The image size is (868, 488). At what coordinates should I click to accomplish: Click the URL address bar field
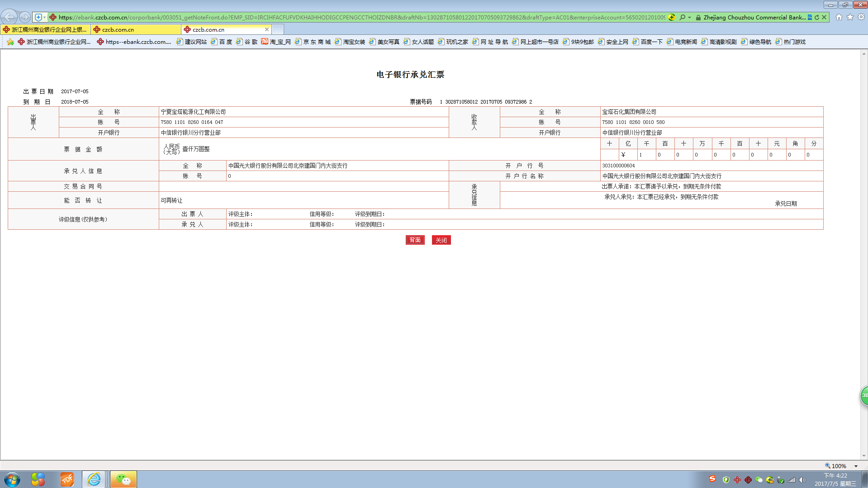point(362,17)
